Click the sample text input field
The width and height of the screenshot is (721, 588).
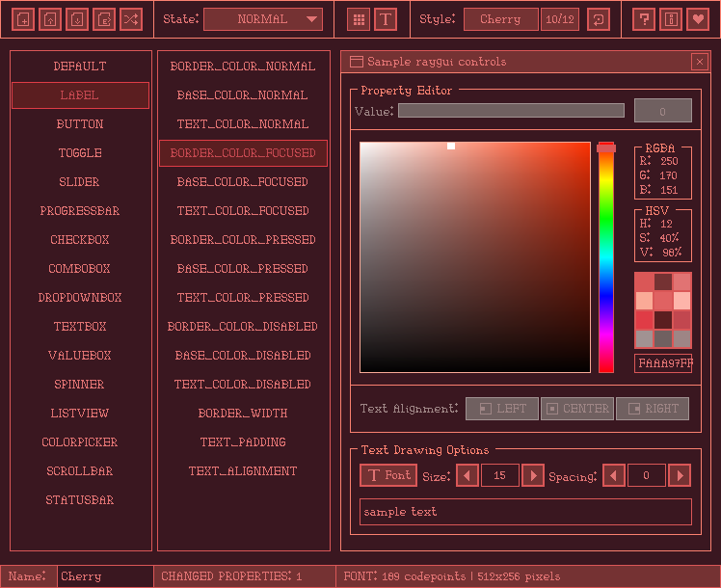525,512
